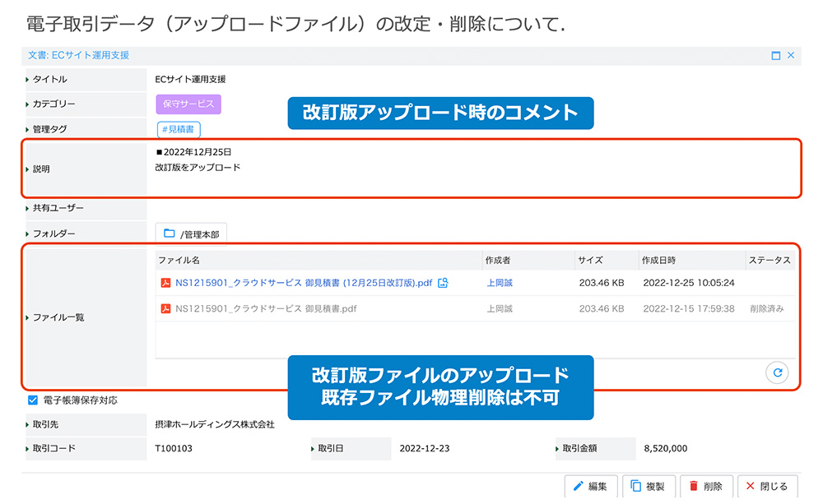Click transaction code T100103
The height and width of the screenshot is (504, 823).
pyautogui.click(x=174, y=448)
